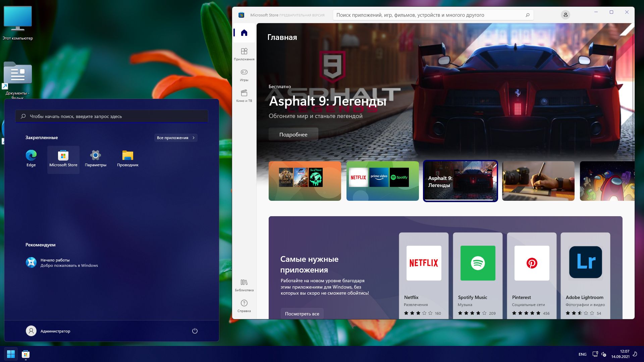644x362 pixels.
Task: Select the Netflix Prime Spotify carousel thumbnail
Action: click(382, 181)
